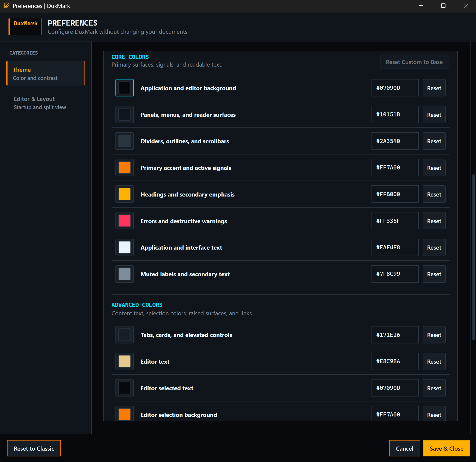This screenshot has height=462, width=476.
Task: Open the Theme category
Action: (x=46, y=73)
